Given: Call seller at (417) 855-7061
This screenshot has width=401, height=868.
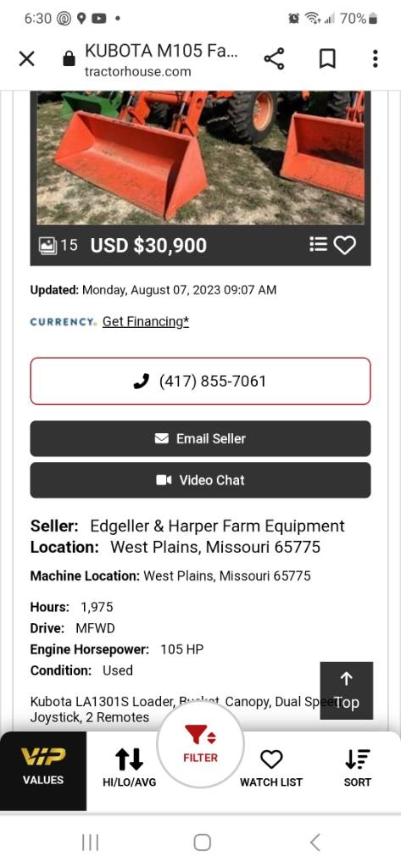Looking at the screenshot, I should pyautogui.click(x=200, y=381).
